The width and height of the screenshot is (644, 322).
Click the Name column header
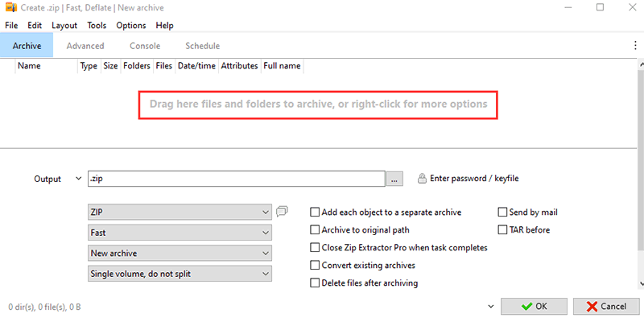click(x=29, y=66)
